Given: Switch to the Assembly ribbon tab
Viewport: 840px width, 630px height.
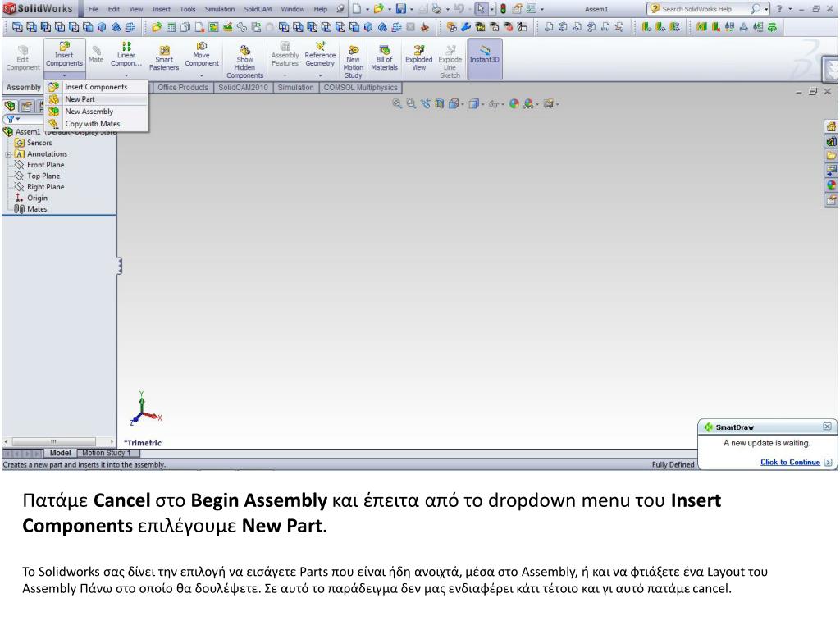Looking at the screenshot, I should click(x=23, y=87).
